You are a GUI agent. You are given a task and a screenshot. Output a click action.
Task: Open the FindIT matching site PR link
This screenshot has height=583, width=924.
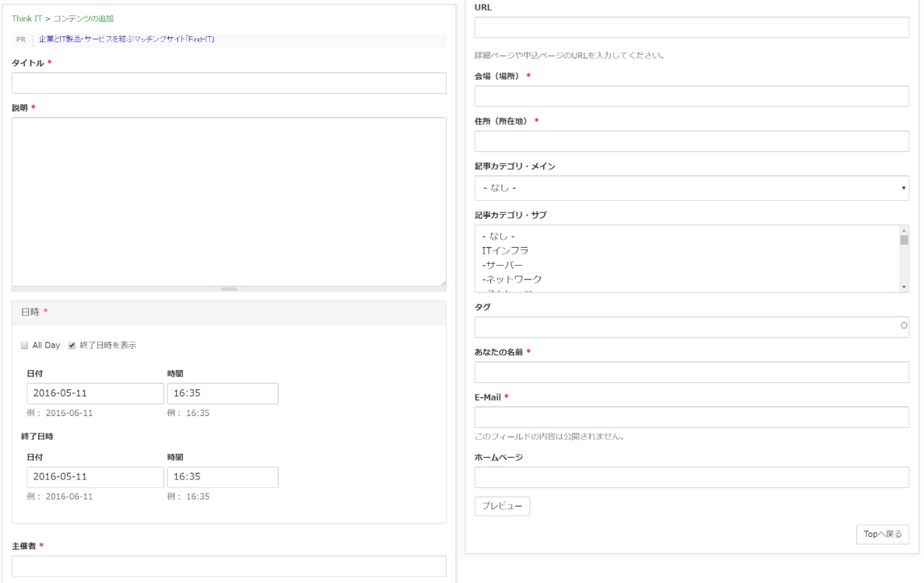click(x=127, y=39)
